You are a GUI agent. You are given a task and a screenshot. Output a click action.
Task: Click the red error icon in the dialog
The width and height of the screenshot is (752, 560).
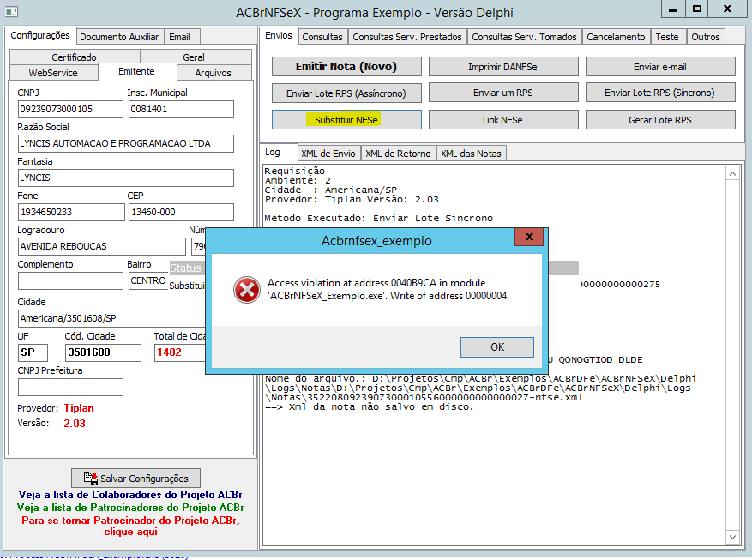click(x=246, y=290)
